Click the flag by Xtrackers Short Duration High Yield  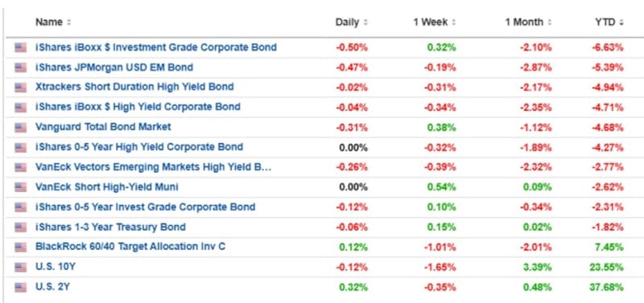(x=21, y=88)
